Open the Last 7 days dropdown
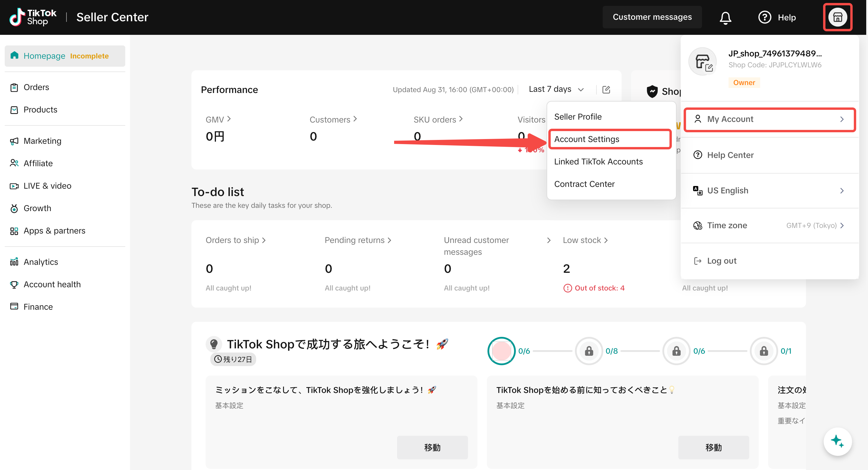868x470 pixels. tap(556, 89)
